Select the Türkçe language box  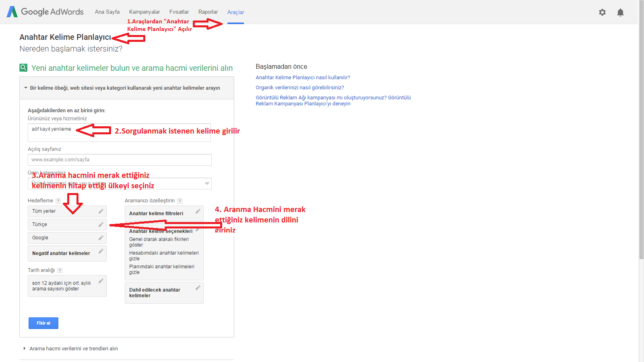tap(67, 224)
